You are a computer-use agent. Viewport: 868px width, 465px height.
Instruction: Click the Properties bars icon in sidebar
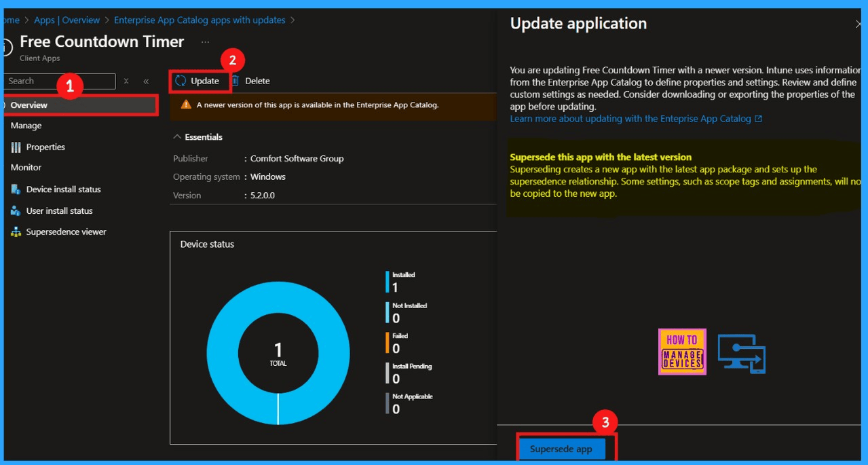tap(16, 147)
